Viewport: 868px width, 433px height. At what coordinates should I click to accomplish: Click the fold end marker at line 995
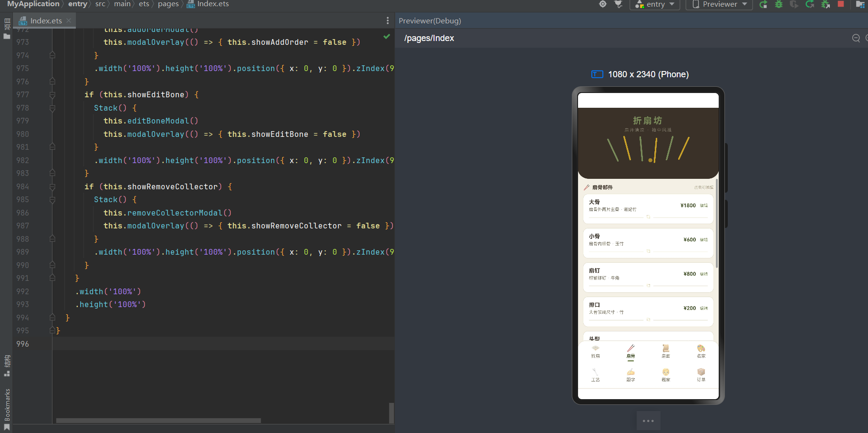[52, 330]
